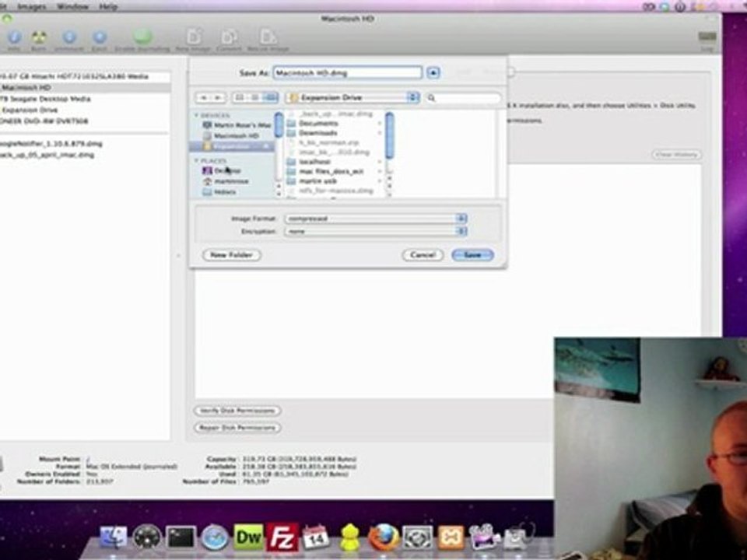Open FileZilla from the Dock
Screen dimensions: 747x560
point(282,537)
